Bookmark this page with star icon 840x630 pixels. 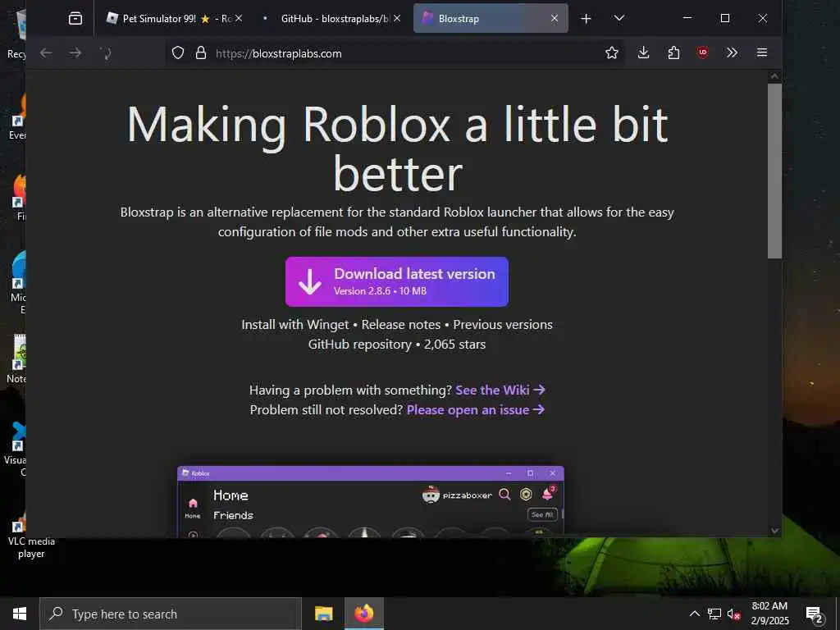coord(612,52)
